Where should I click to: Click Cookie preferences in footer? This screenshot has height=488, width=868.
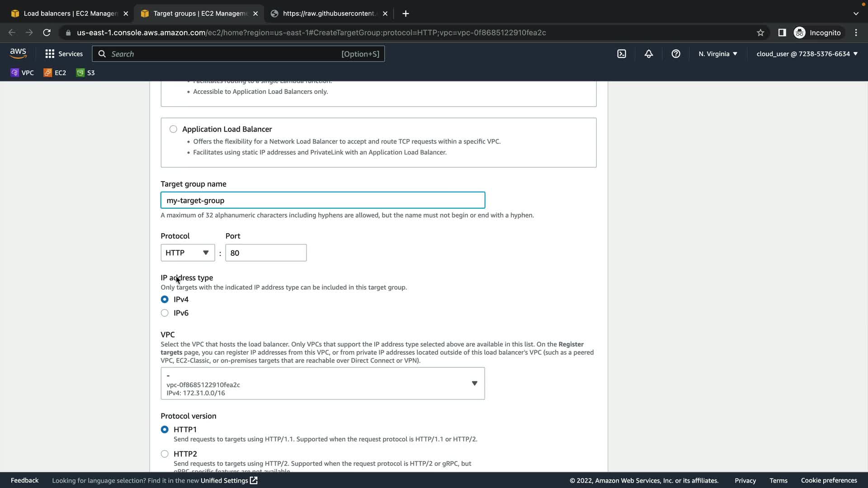click(829, 481)
